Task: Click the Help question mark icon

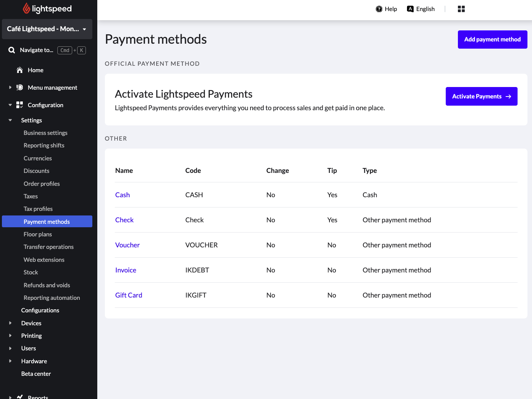Action: [x=379, y=9]
